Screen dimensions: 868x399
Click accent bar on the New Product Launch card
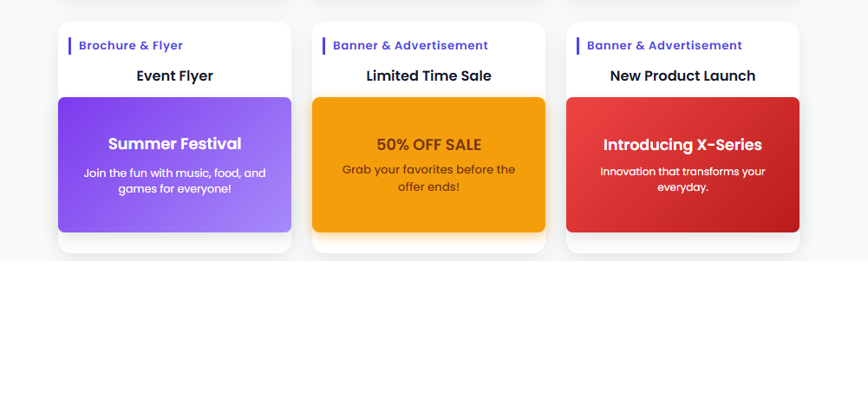[x=578, y=46]
